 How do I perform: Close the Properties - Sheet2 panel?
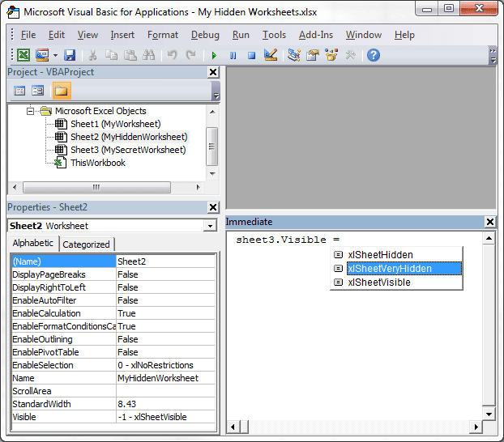coord(213,207)
